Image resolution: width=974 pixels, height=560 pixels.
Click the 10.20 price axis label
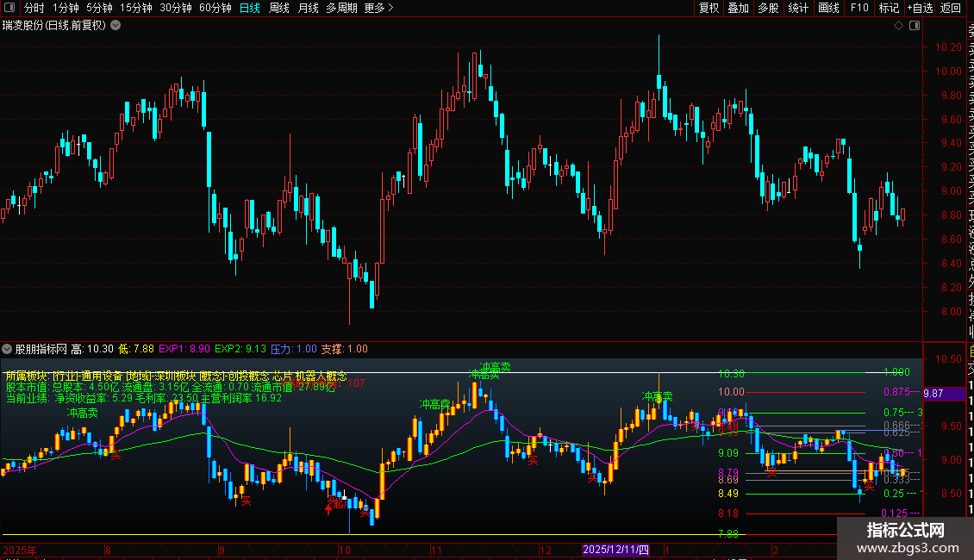pos(948,47)
